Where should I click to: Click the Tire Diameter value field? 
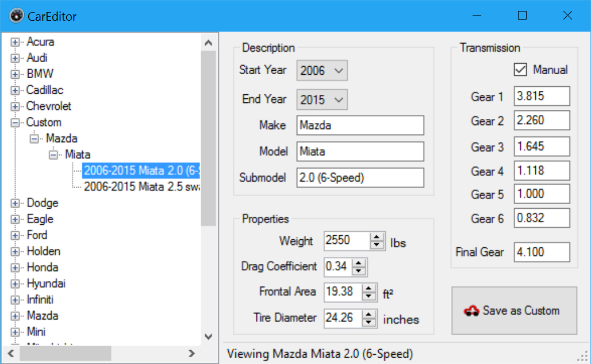tap(343, 319)
